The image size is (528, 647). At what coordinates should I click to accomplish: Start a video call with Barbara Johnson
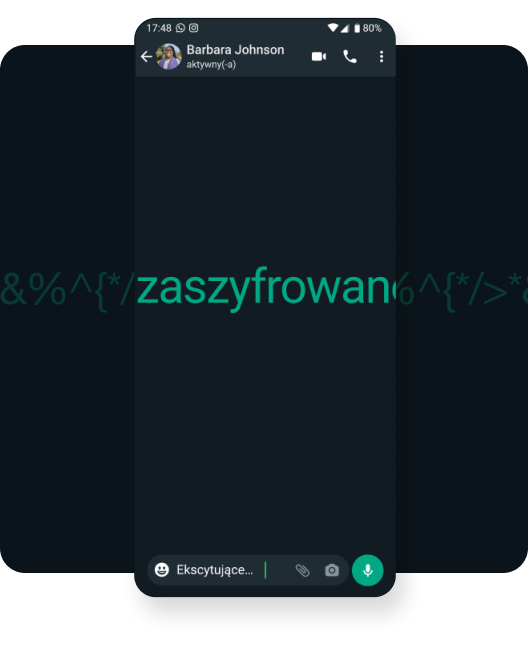(319, 57)
